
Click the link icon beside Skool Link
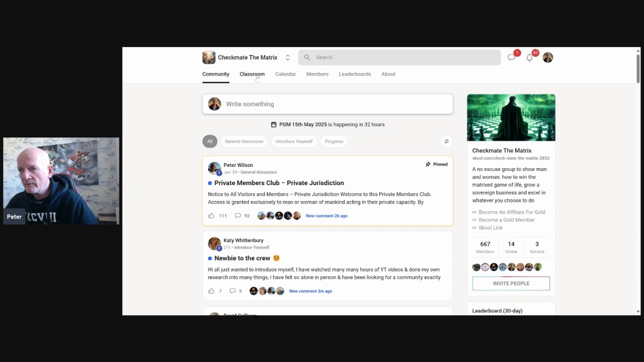click(x=474, y=228)
